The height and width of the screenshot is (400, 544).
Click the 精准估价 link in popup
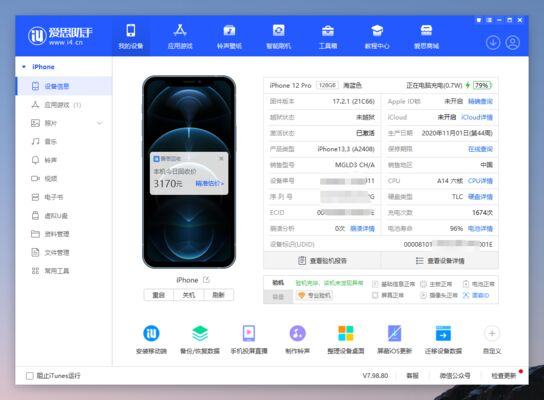[210, 183]
